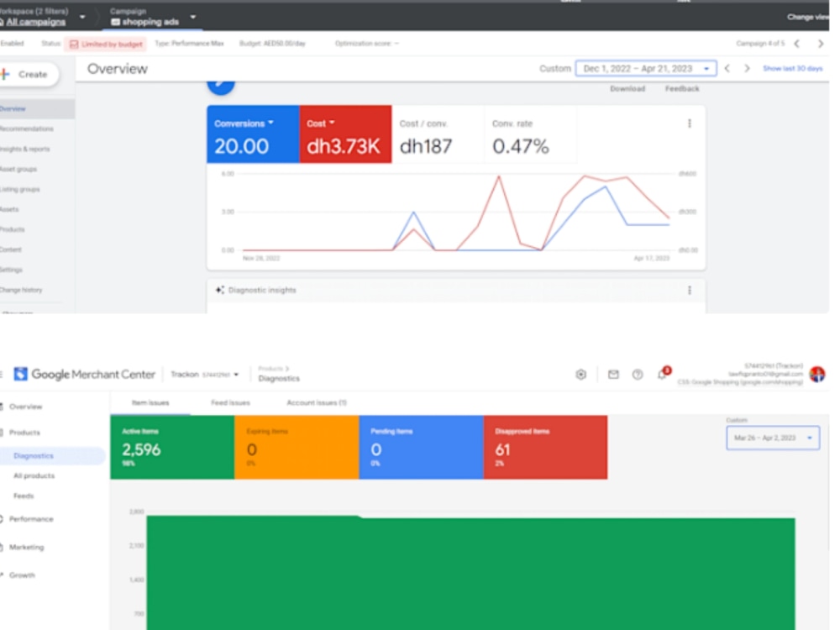840x630 pixels.
Task: Open Performance in Merchant Center sidebar
Action: point(30,519)
